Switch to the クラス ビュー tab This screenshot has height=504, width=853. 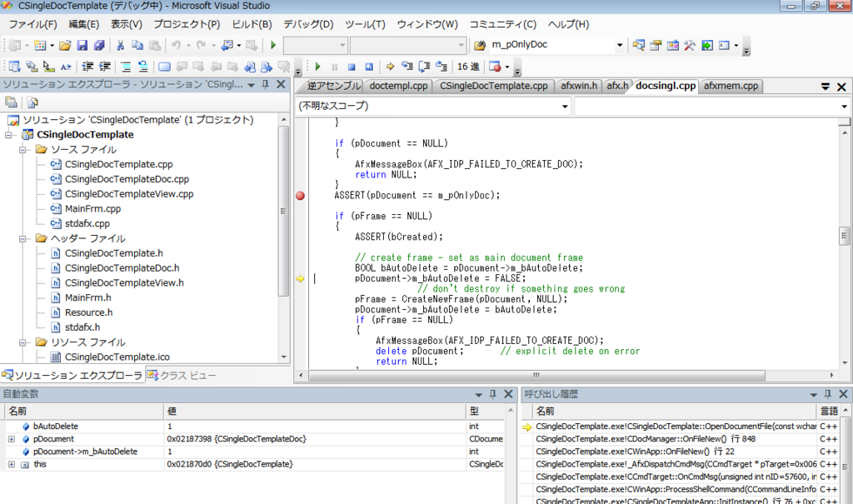click(x=182, y=376)
